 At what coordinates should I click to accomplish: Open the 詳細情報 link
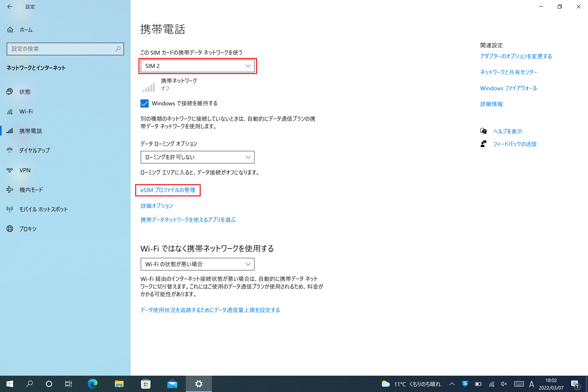point(491,104)
